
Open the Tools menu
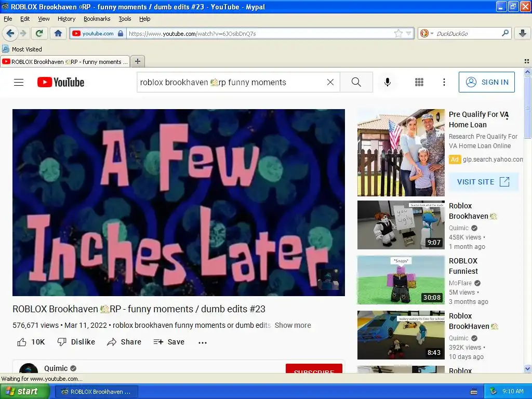pos(125,19)
